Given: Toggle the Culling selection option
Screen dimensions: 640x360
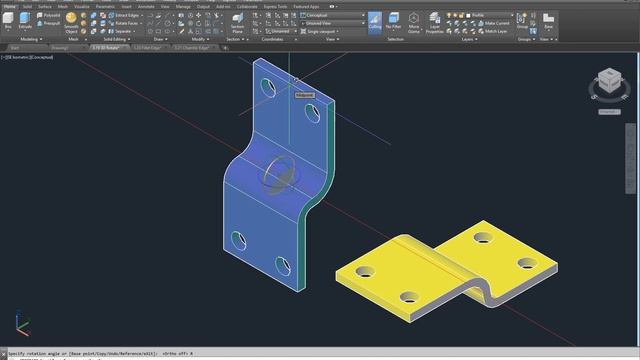Looking at the screenshot, I should [375, 22].
